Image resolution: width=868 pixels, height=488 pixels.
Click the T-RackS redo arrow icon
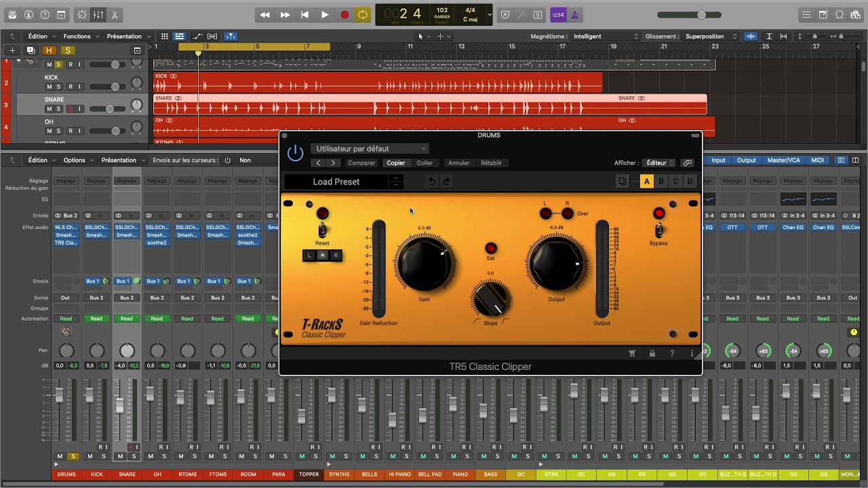446,182
